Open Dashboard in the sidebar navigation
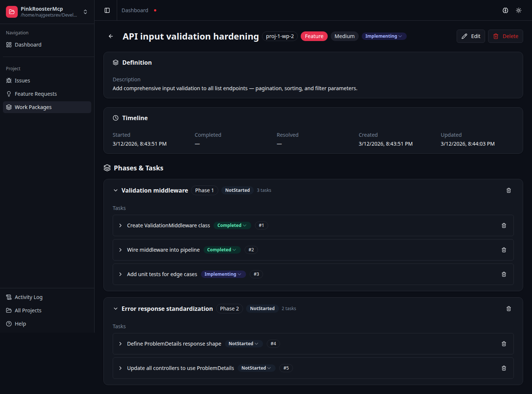 point(47,45)
